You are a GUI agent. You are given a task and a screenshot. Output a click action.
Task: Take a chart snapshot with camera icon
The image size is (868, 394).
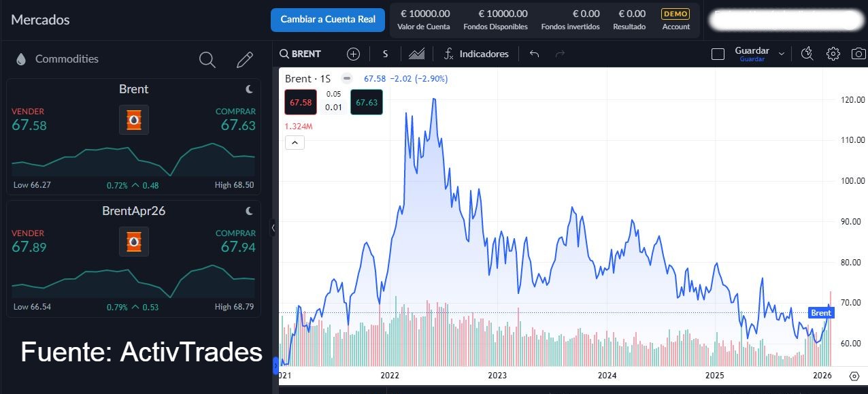(x=858, y=54)
